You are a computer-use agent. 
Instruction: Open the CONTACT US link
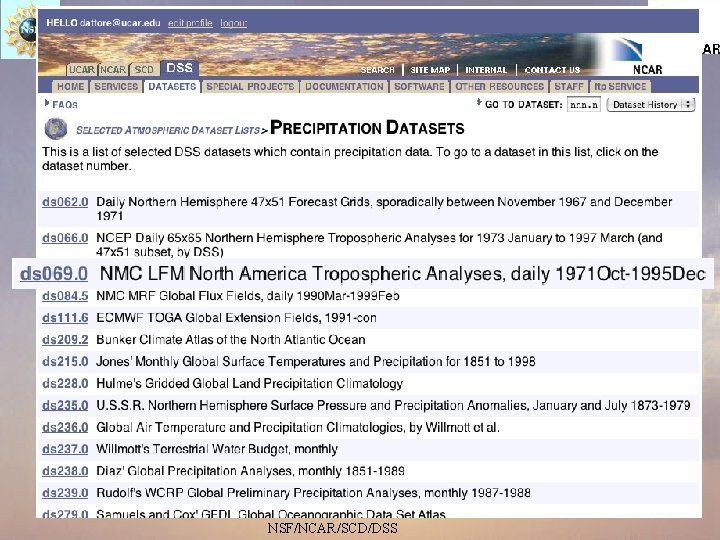pyautogui.click(x=552, y=70)
